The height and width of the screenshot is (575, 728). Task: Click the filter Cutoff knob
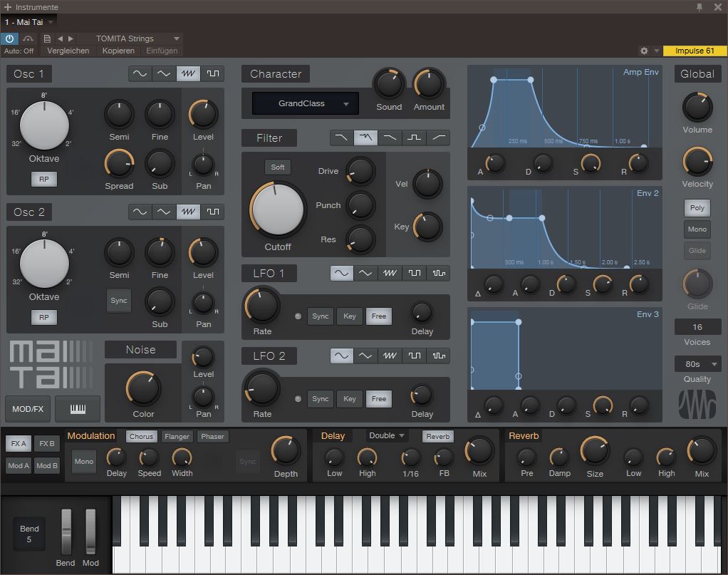click(278, 209)
